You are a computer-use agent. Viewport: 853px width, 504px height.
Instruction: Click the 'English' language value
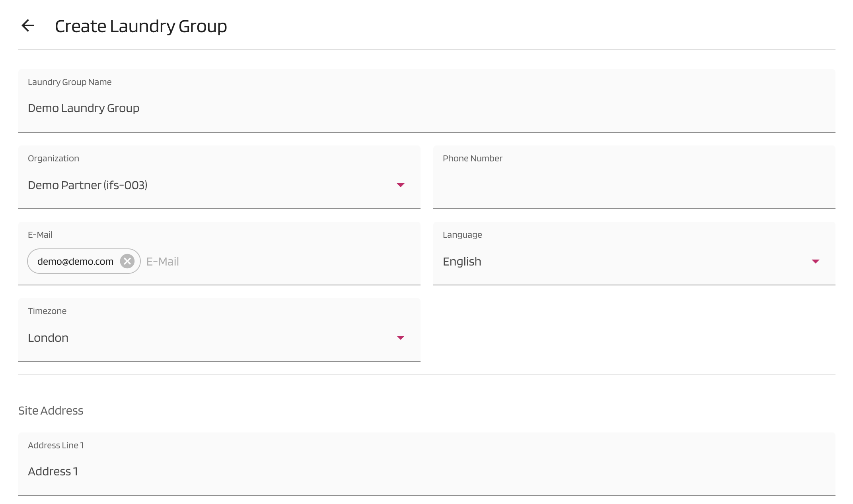point(462,262)
